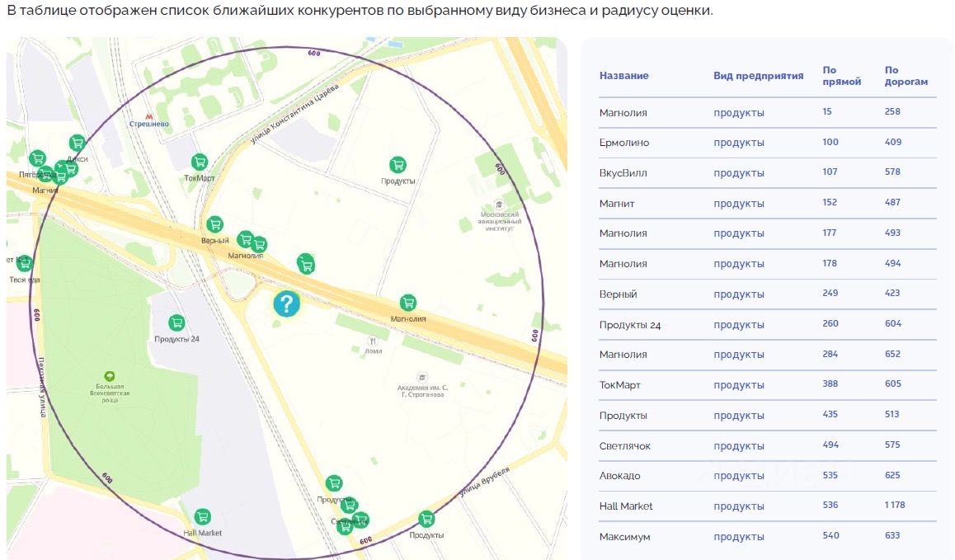This screenshot has height=560, width=955.
Task: Sort table by Название column header
Action: 623,76
